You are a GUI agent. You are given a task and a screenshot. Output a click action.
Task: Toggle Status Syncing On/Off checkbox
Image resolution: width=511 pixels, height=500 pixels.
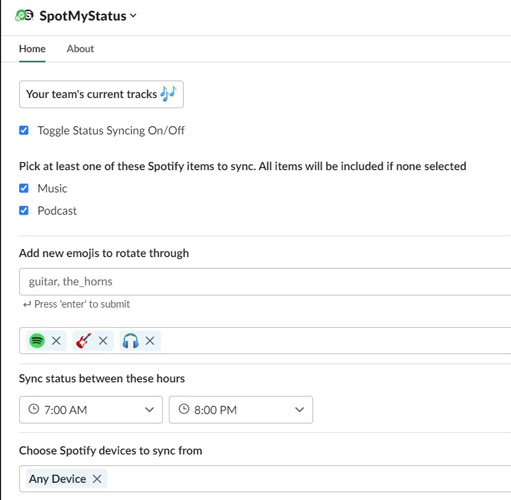tap(24, 130)
